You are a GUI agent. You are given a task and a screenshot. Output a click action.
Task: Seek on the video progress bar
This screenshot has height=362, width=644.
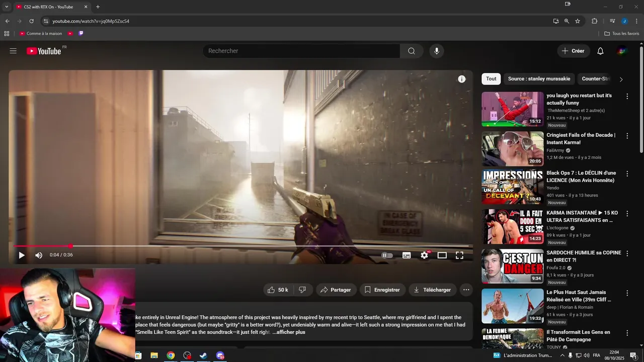click(242, 246)
